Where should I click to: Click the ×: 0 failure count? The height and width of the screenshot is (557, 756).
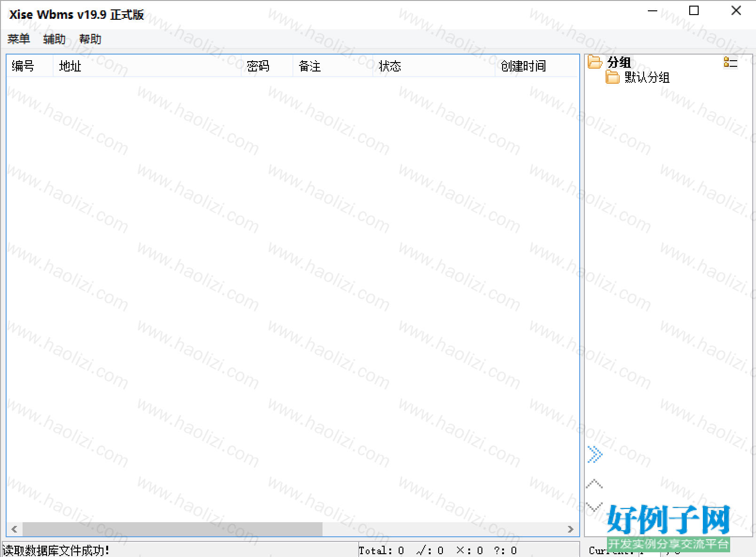470,550
